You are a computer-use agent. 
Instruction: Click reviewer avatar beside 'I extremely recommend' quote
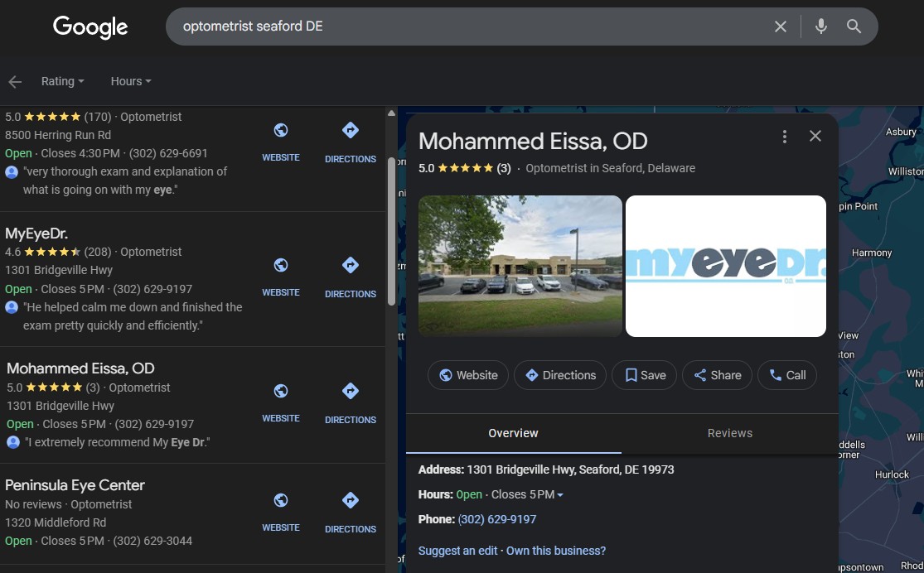(13, 442)
